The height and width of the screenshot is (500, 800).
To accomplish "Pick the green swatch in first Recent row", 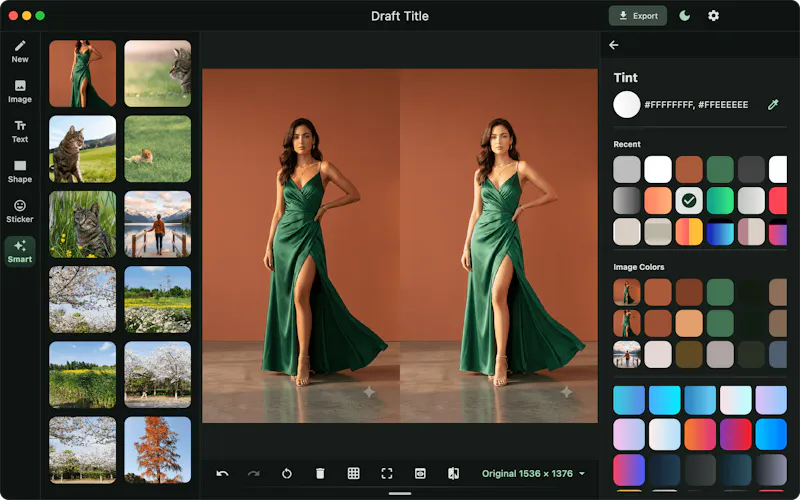I will point(720,169).
